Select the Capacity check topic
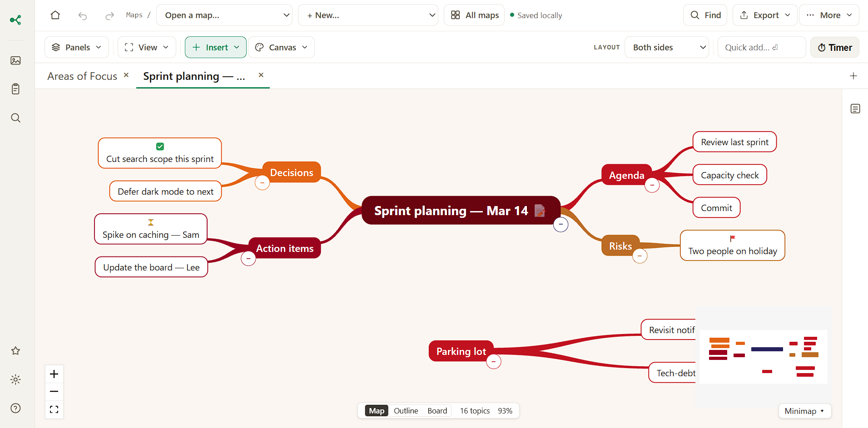The image size is (868, 428). click(729, 175)
